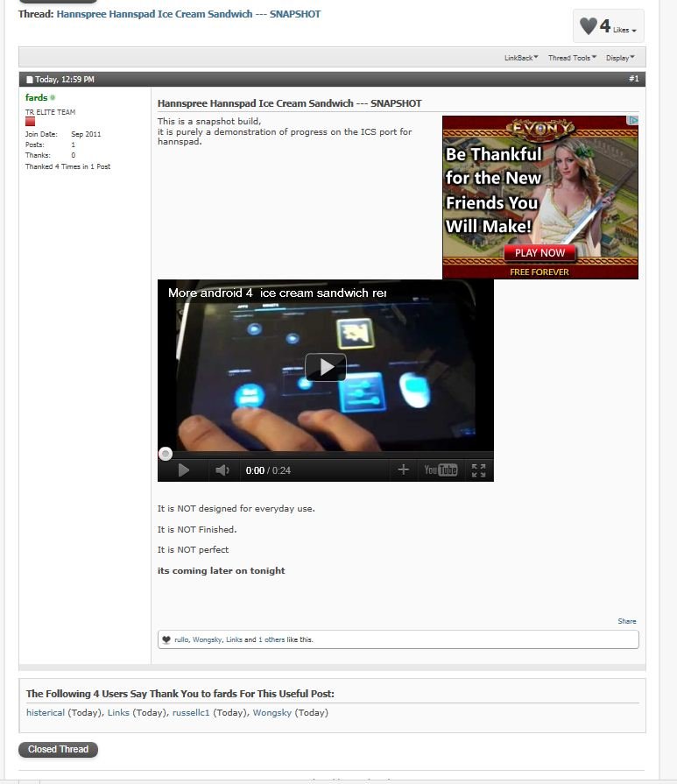Show the 1 others who liked
Viewport: 677px width, 784px height.
(272, 639)
